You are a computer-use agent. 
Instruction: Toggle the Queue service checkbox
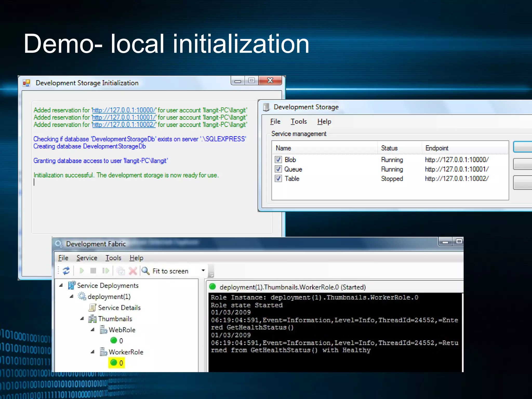pos(278,169)
